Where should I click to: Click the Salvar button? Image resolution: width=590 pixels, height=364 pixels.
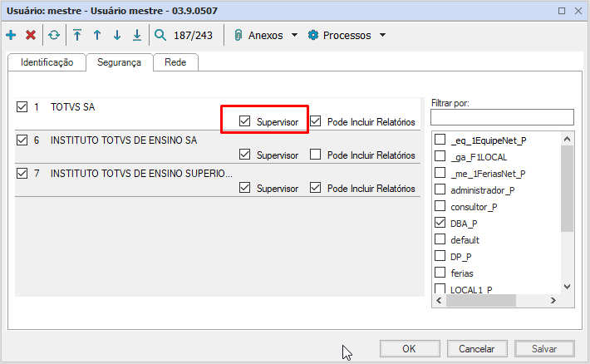[544, 349]
